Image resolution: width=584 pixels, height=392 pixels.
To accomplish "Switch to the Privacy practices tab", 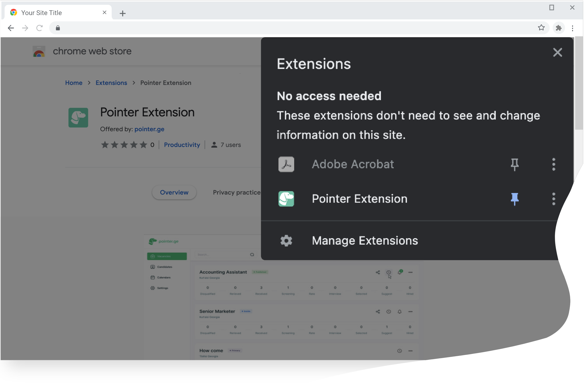I will point(237,193).
